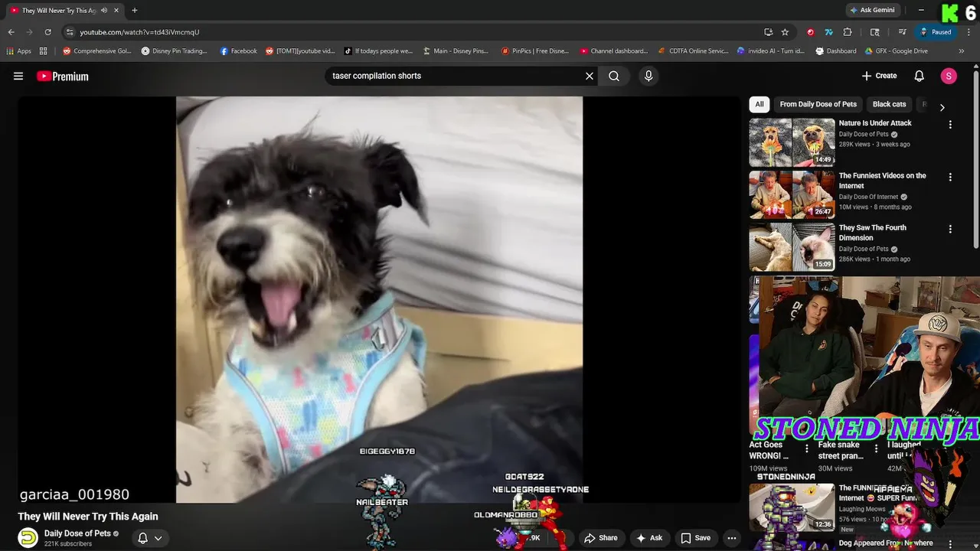Go back to the previous page
Screen dimensions: 980x551
11,32
